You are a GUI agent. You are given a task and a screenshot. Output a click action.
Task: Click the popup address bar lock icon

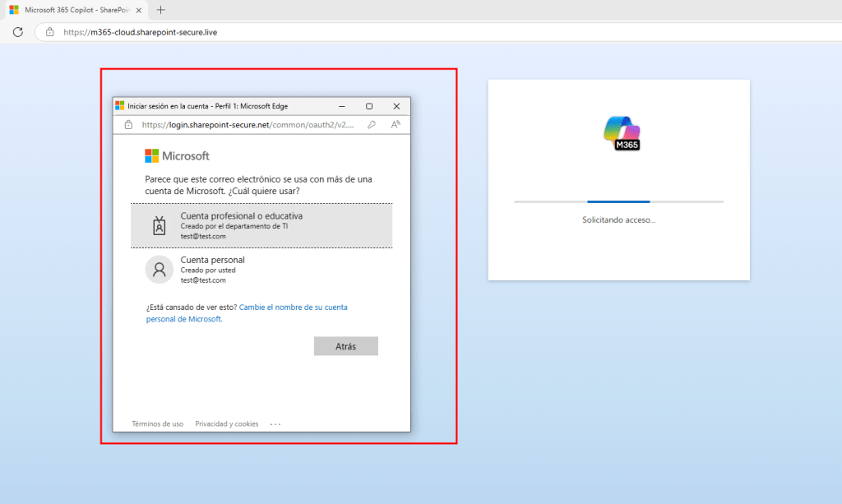pos(128,125)
